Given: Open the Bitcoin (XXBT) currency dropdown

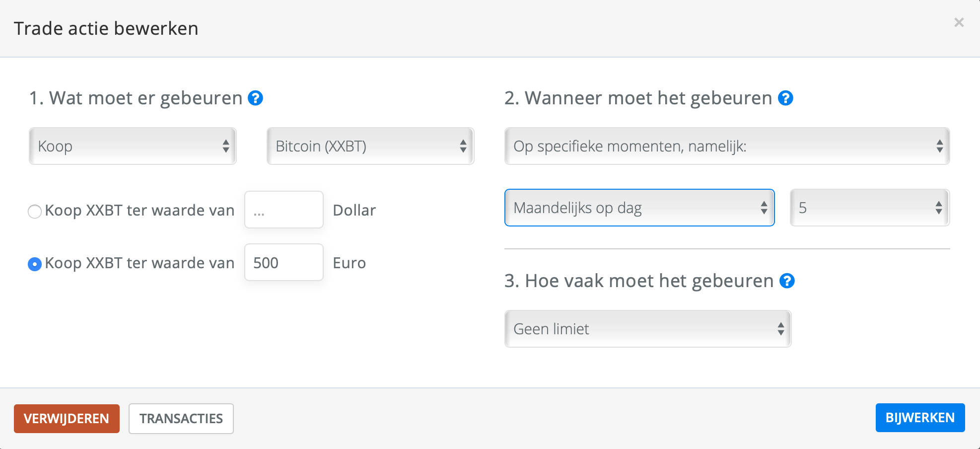Looking at the screenshot, I should click(x=370, y=146).
